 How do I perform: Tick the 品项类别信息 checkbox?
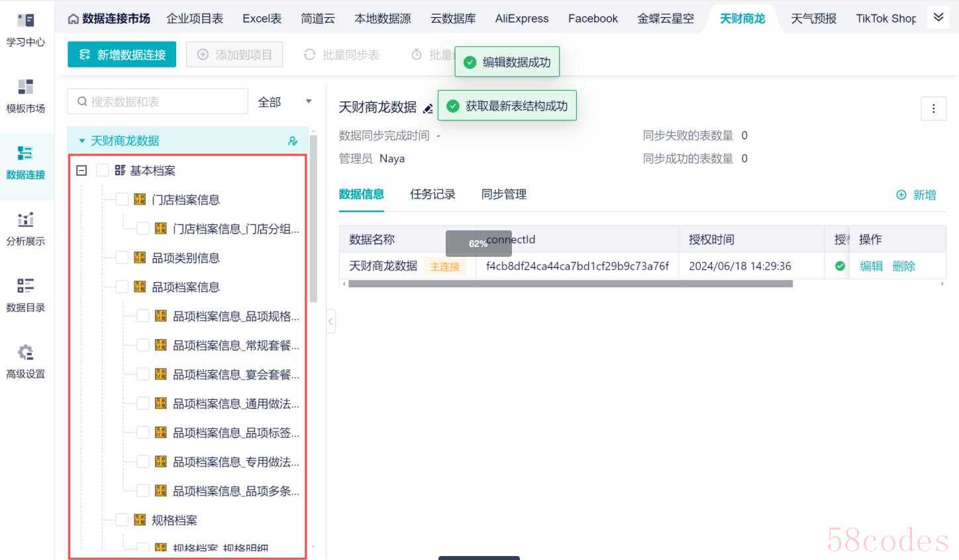(122, 257)
